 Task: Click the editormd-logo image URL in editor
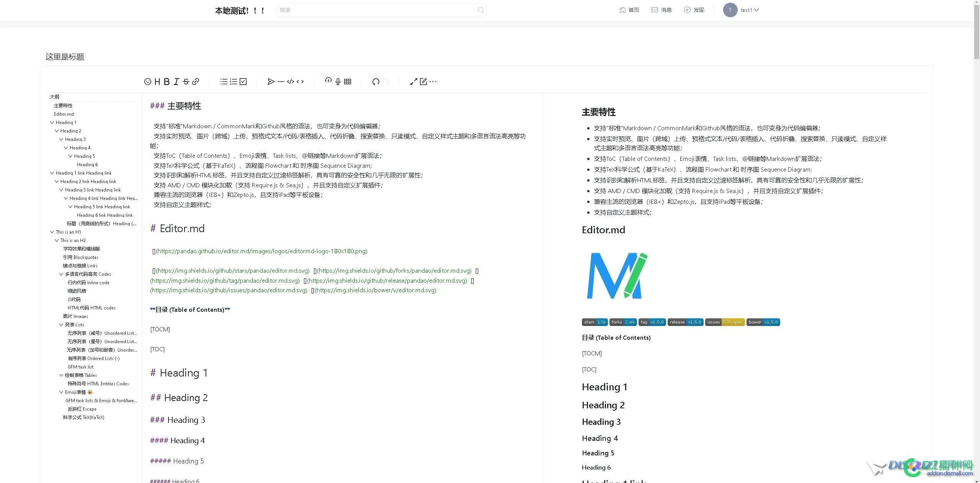(x=261, y=251)
